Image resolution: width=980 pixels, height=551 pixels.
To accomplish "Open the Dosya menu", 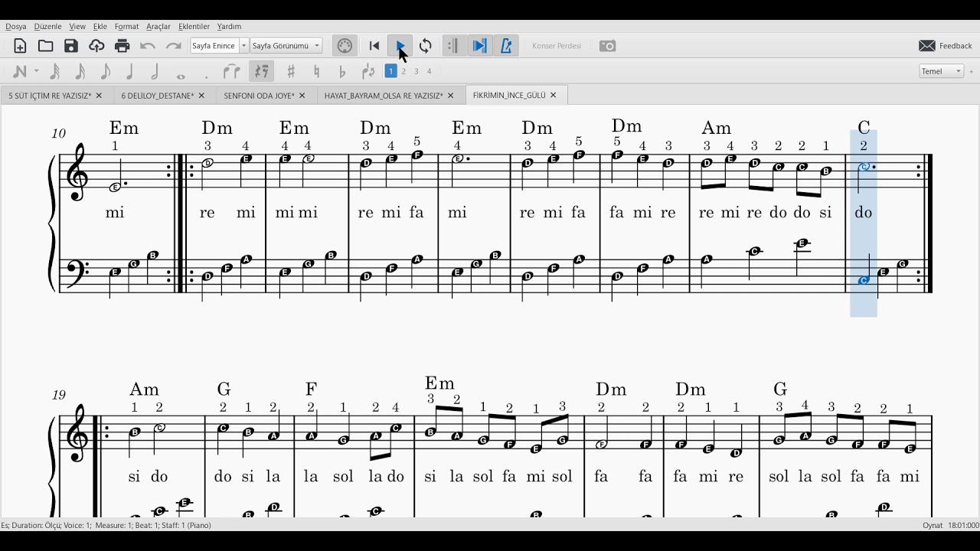I will pyautogui.click(x=16, y=26).
